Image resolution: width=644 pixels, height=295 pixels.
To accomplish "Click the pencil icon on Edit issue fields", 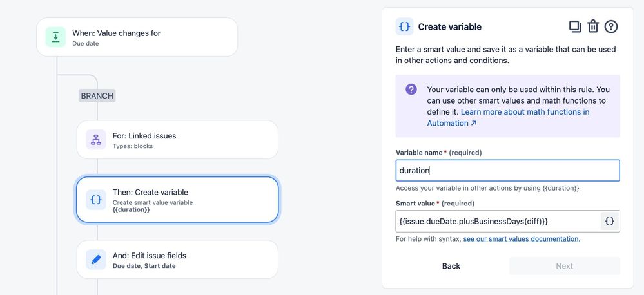I will (95, 260).
